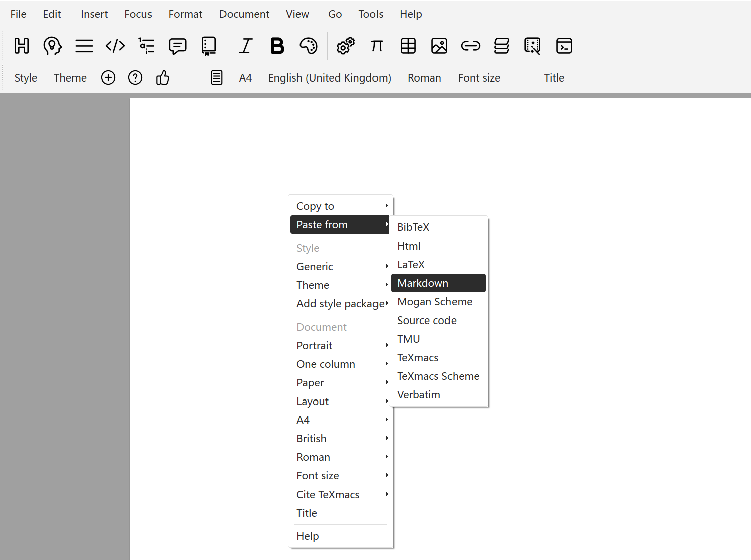
Task: Open the Document menu in menu bar
Action: tap(245, 14)
